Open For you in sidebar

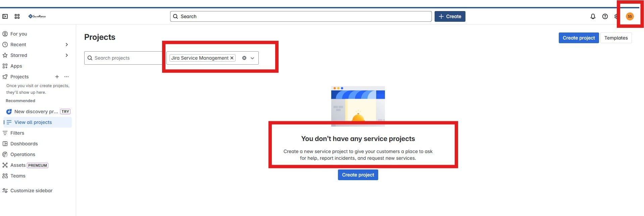tap(19, 34)
